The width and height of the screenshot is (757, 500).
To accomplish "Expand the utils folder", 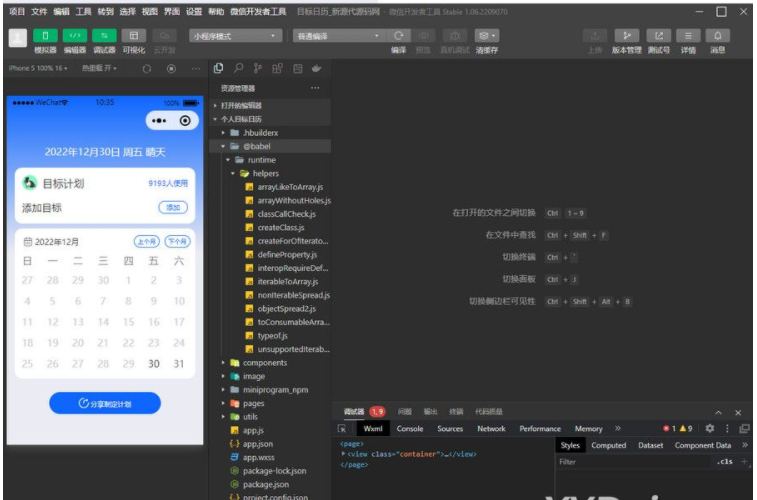I will click(270, 417).
